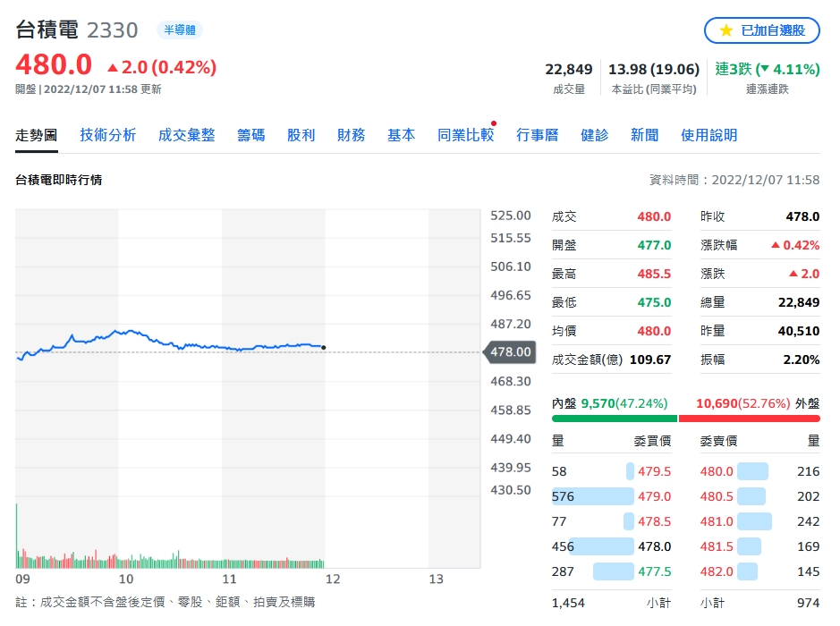Viewport: 840px width, 626px height.
Task: Click the ask price 481.5
Action: (717, 546)
